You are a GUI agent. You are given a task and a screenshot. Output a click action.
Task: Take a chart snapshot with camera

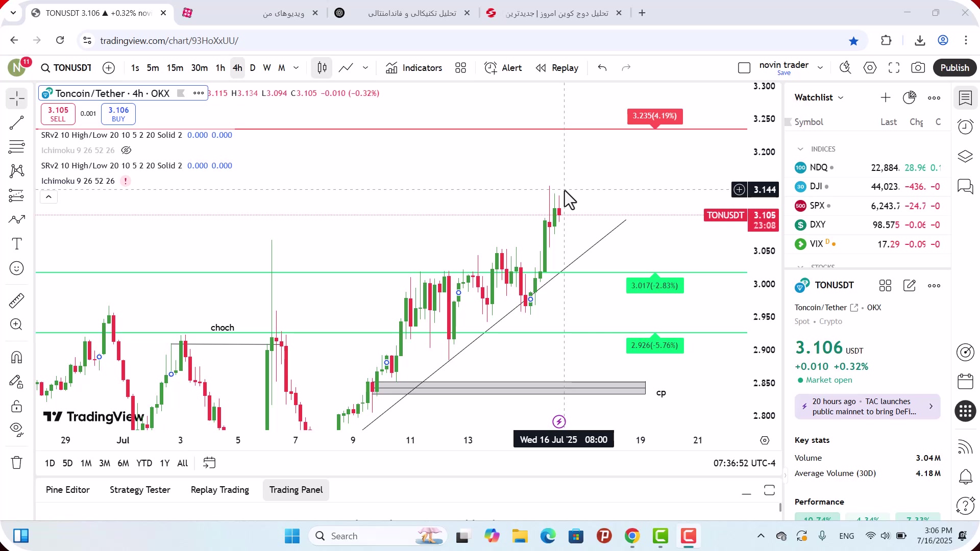tap(918, 68)
